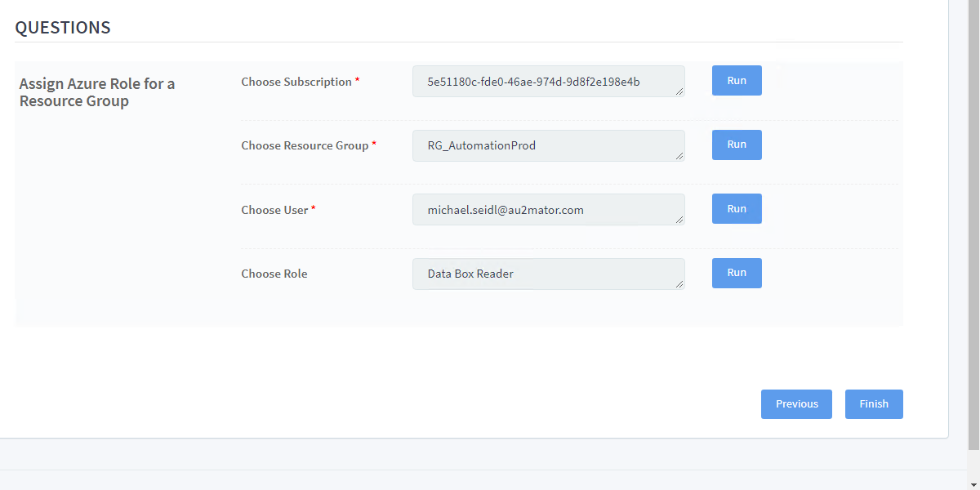This screenshot has height=490, width=980.
Task: Click the Choose Role label
Action: click(x=274, y=274)
